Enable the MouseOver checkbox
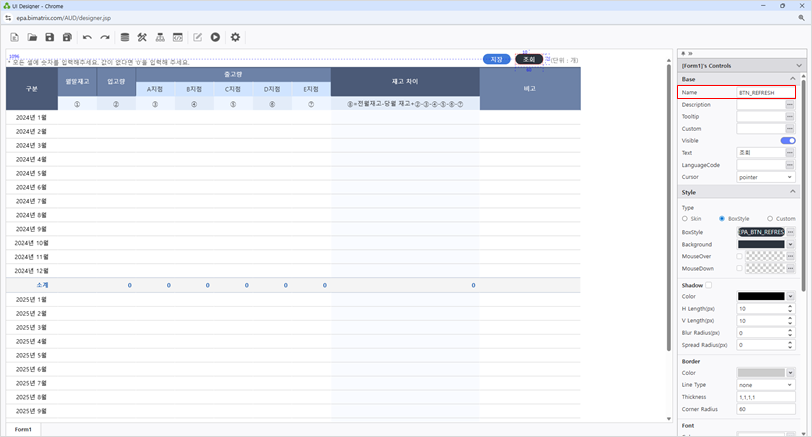The width and height of the screenshot is (812, 437). coord(740,256)
